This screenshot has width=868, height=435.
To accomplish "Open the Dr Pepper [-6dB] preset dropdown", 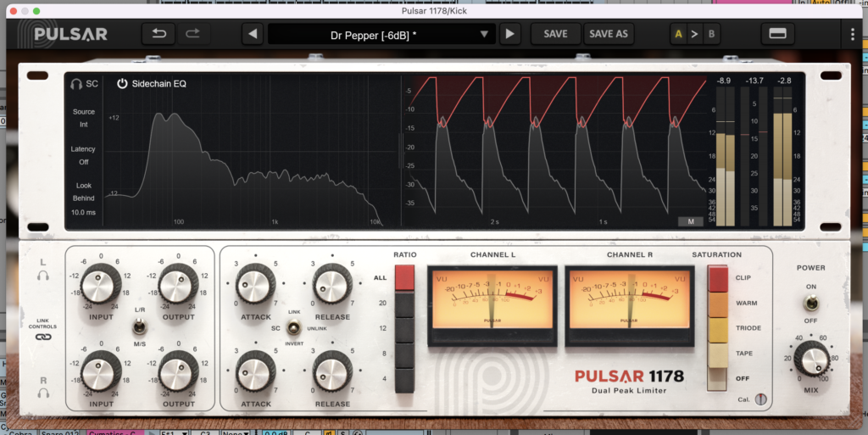I will (x=381, y=34).
